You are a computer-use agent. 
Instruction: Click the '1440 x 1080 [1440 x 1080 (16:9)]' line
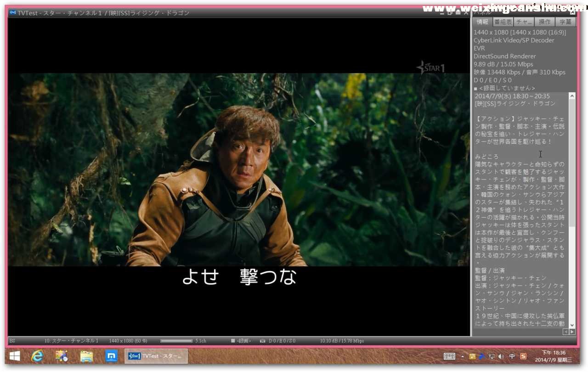click(520, 33)
